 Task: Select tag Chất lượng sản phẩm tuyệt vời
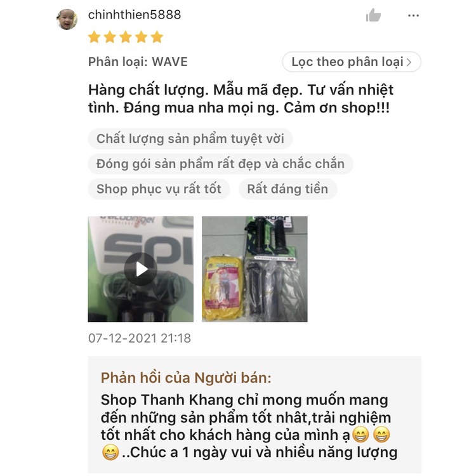(x=190, y=139)
